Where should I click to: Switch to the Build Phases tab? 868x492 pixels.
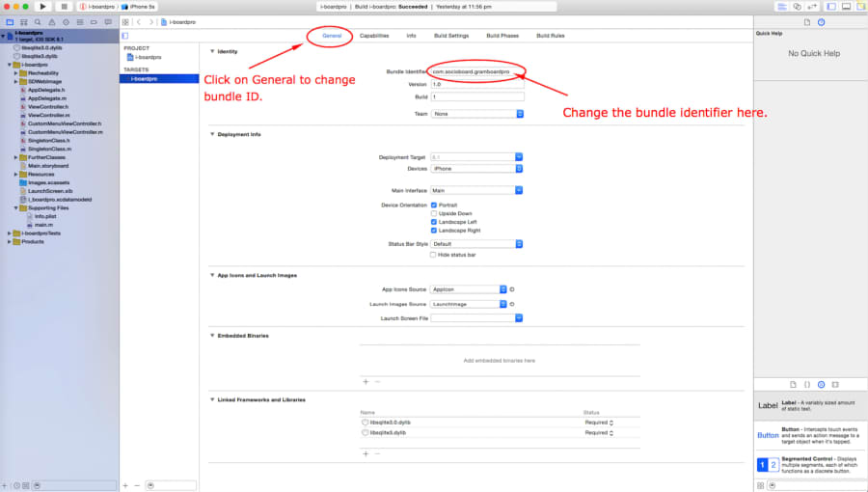[x=502, y=36]
